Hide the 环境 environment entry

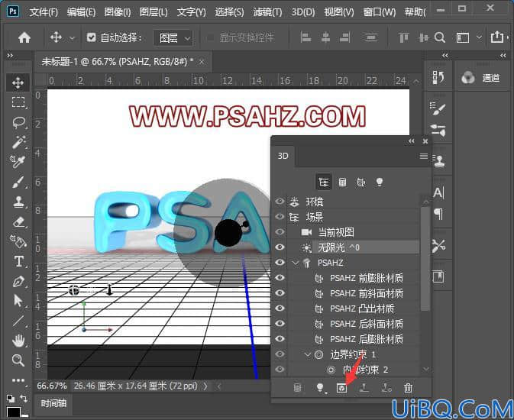pyautogui.click(x=280, y=201)
